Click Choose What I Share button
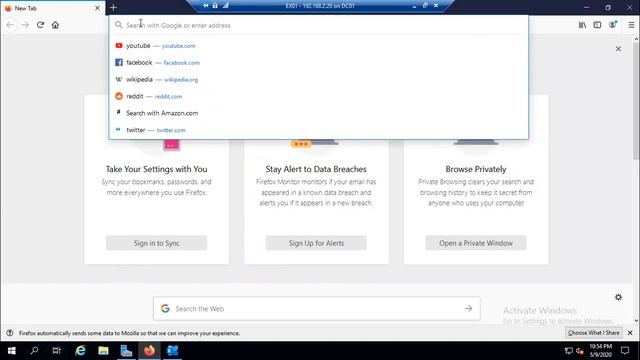640x360 pixels. pyautogui.click(x=594, y=333)
